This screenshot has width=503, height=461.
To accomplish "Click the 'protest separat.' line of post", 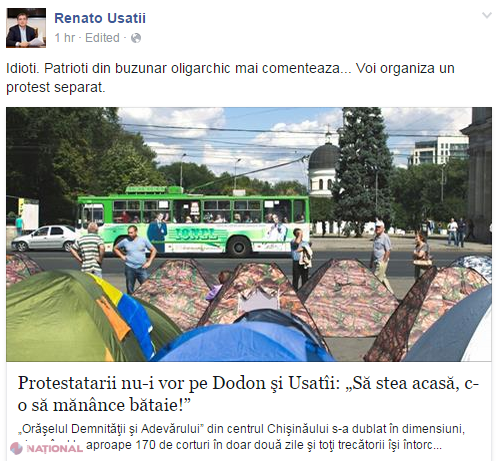I will tap(56, 87).
